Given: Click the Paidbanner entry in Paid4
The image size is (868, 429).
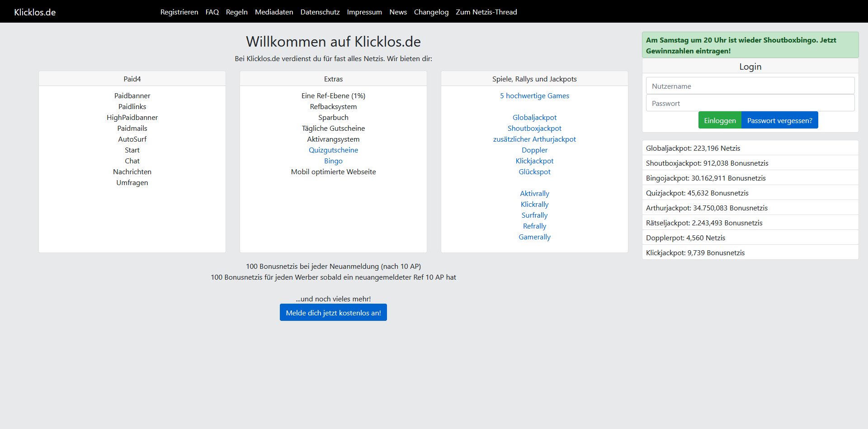Looking at the screenshot, I should (132, 95).
